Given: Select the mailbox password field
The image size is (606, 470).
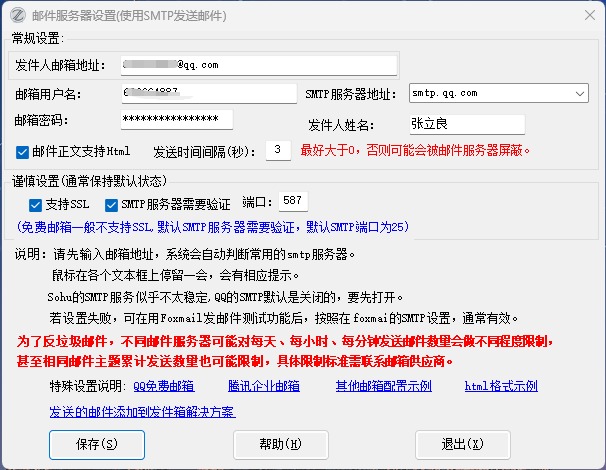Looking at the screenshot, I should tap(175, 120).
